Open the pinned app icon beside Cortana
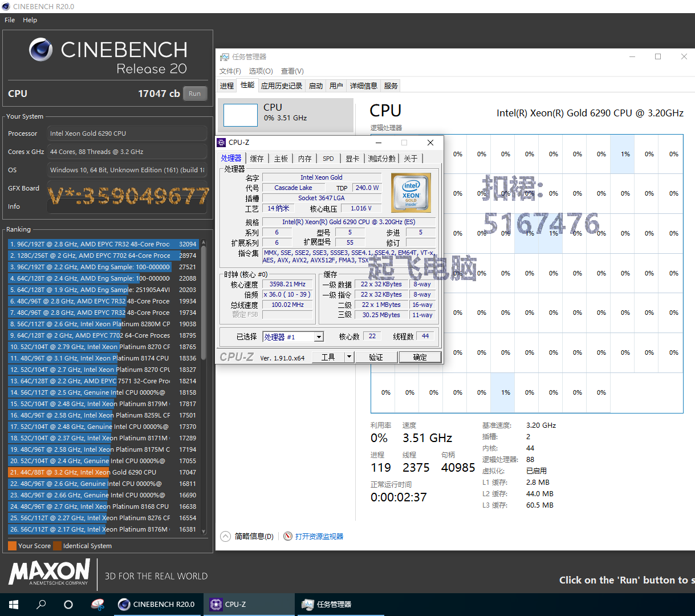This screenshot has height=616, width=695. click(97, 605)
